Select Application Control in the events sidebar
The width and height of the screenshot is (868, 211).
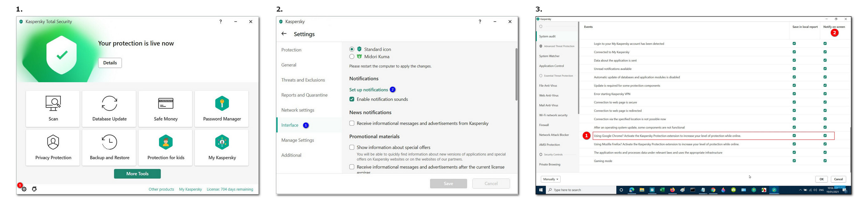[551, 66]
